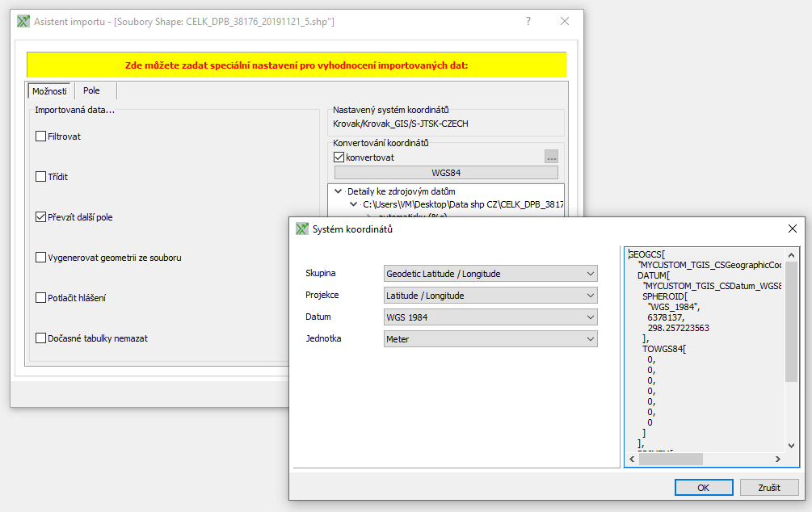Open the Skupina dropdown
Image resolution: width=812 pixels, height=512 pixels.
click(x=490, y=273)
